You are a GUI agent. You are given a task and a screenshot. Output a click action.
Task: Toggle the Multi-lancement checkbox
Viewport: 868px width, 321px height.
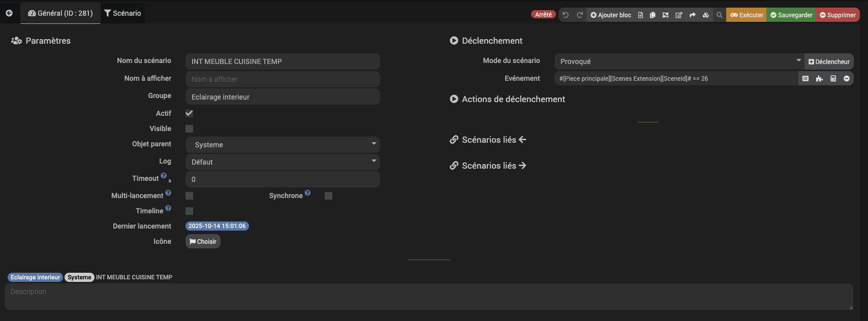[189, 196]
